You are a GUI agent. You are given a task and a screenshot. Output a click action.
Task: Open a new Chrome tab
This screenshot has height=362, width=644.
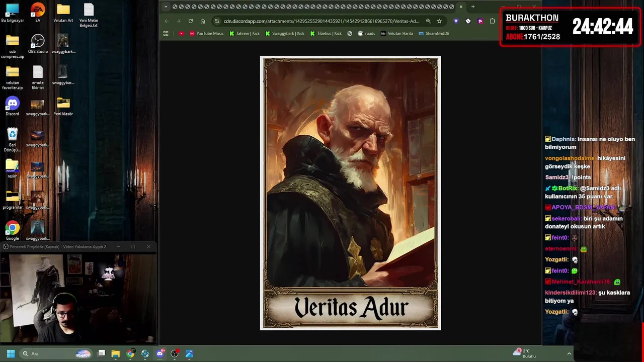tap(473, 7)
